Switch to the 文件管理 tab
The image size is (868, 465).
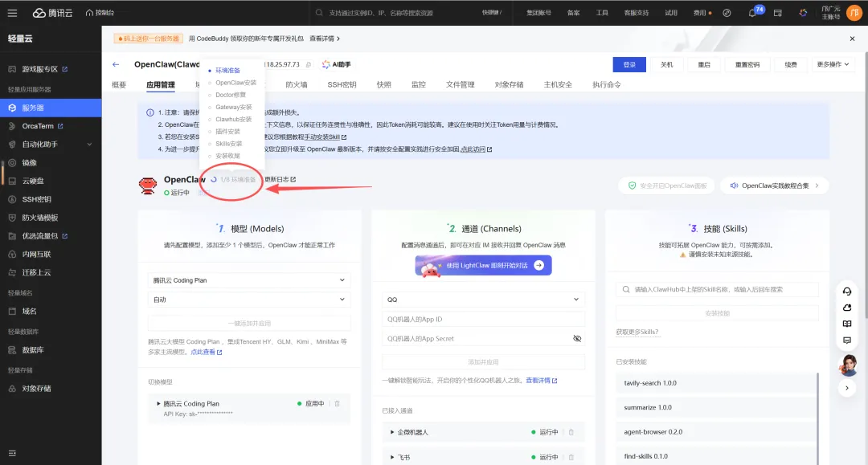pyautogui.click(x=460, y=84)
